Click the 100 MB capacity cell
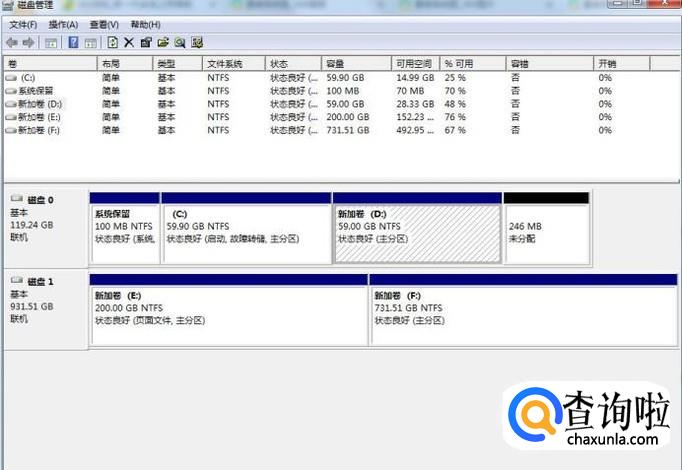 pyautogui.click(x=343, y=91)
